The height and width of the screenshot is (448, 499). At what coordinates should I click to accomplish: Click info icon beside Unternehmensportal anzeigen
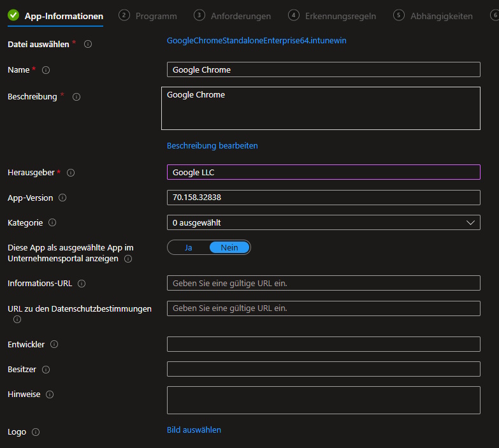(x=128, y=259)
